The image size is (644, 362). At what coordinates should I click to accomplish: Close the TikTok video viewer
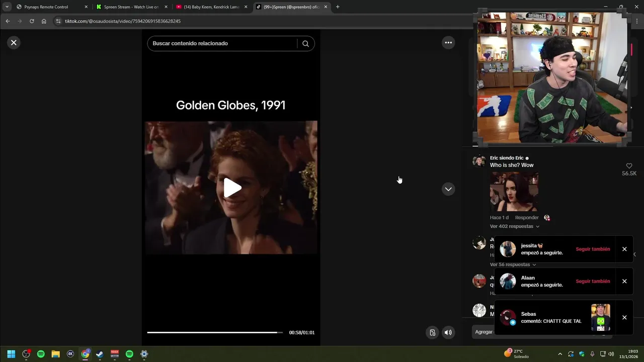pyautogui.click(x=14, y=43)
